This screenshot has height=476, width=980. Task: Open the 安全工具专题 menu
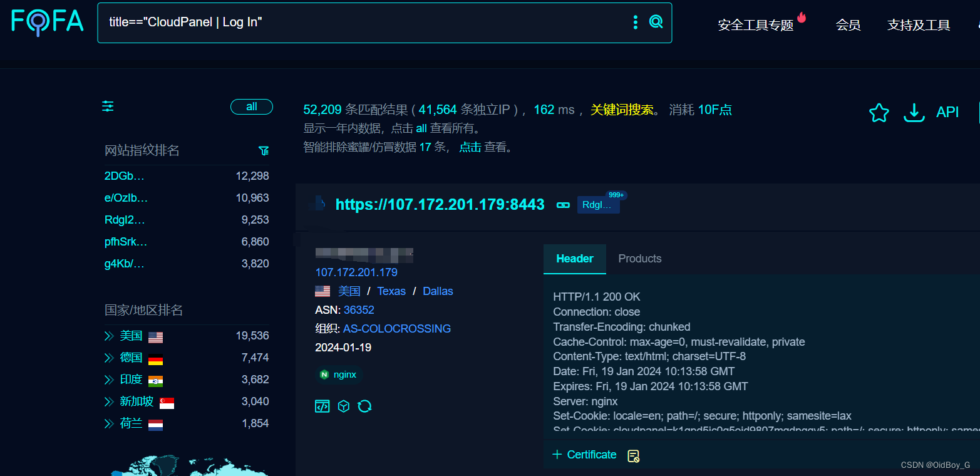pos(756,25)
